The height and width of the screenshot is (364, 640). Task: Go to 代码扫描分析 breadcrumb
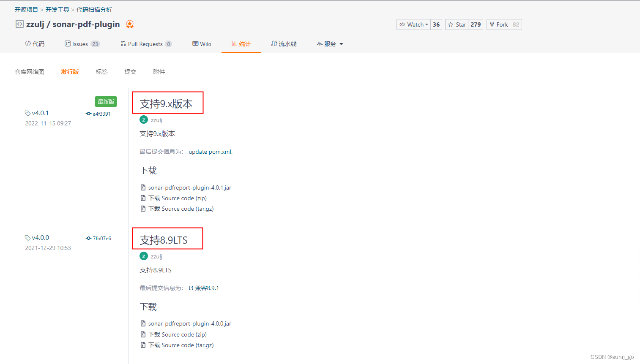coord(94,10)
